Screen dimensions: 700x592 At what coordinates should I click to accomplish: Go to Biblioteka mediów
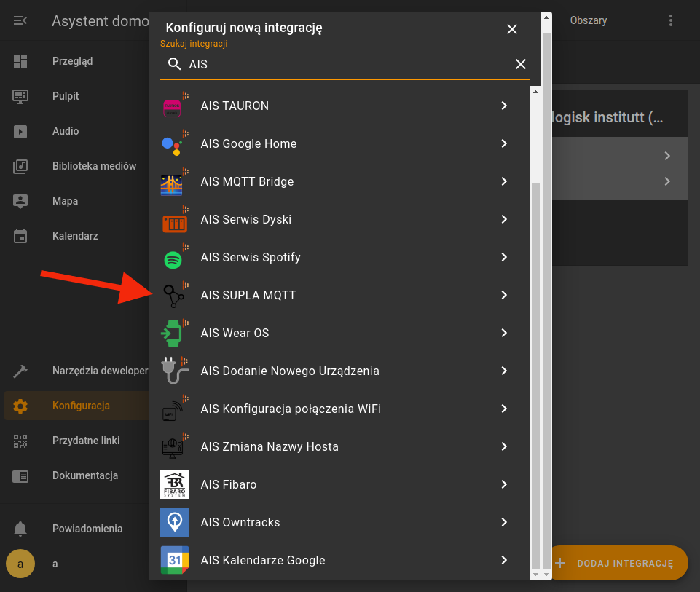pos(76,166)
